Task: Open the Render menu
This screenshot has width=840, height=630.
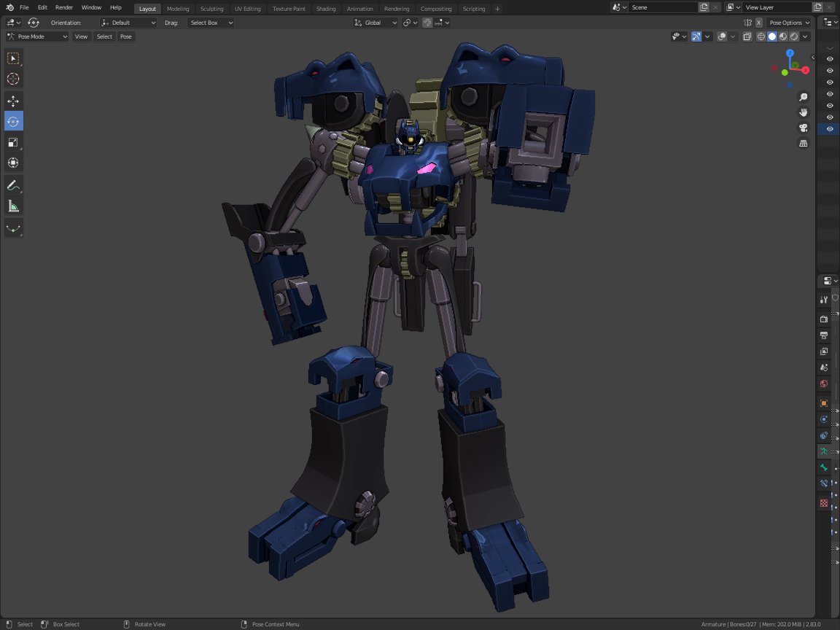Action: (x=63, y=7)
